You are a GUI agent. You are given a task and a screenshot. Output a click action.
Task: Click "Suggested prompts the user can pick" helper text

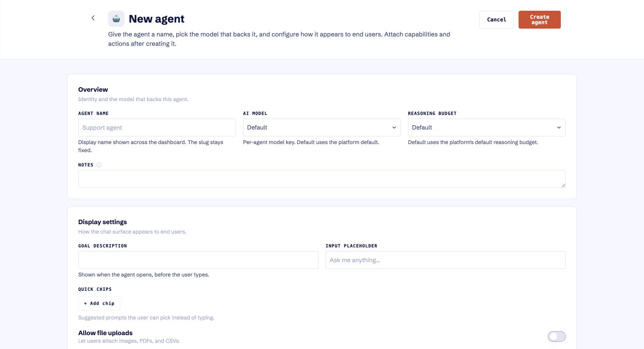coord(146,318)
